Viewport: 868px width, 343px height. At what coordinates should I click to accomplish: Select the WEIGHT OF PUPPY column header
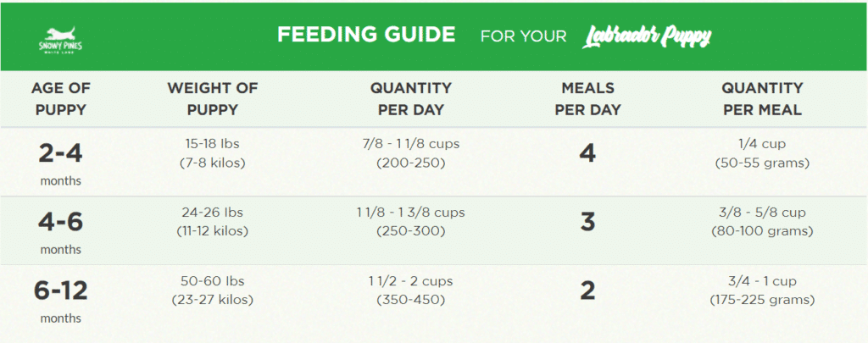(x=213, y=99)
